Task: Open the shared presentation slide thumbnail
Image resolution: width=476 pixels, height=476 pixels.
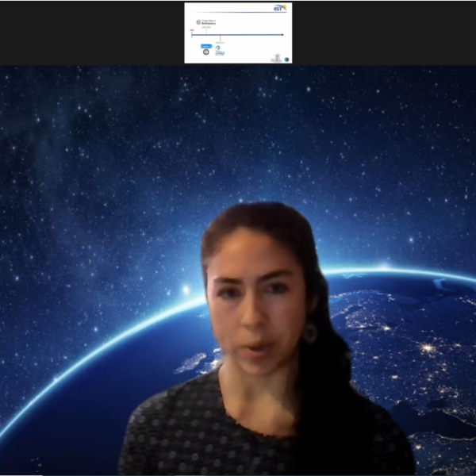Action: click(238, 33)
